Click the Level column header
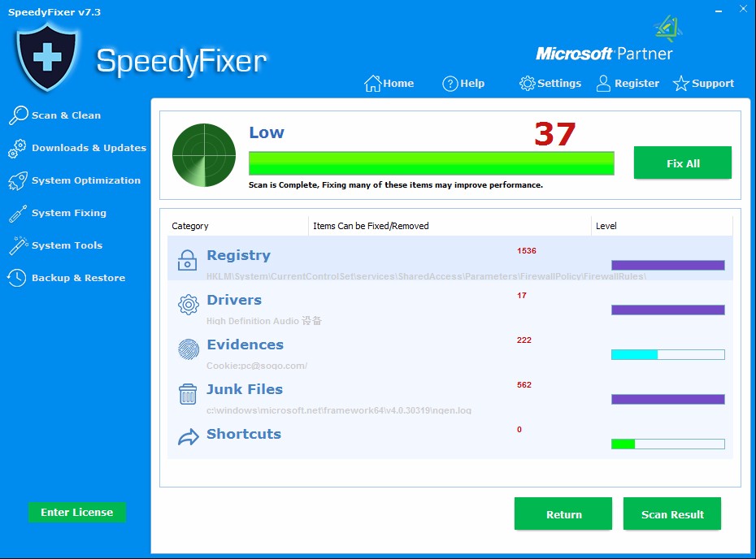 tap(606, 226)
